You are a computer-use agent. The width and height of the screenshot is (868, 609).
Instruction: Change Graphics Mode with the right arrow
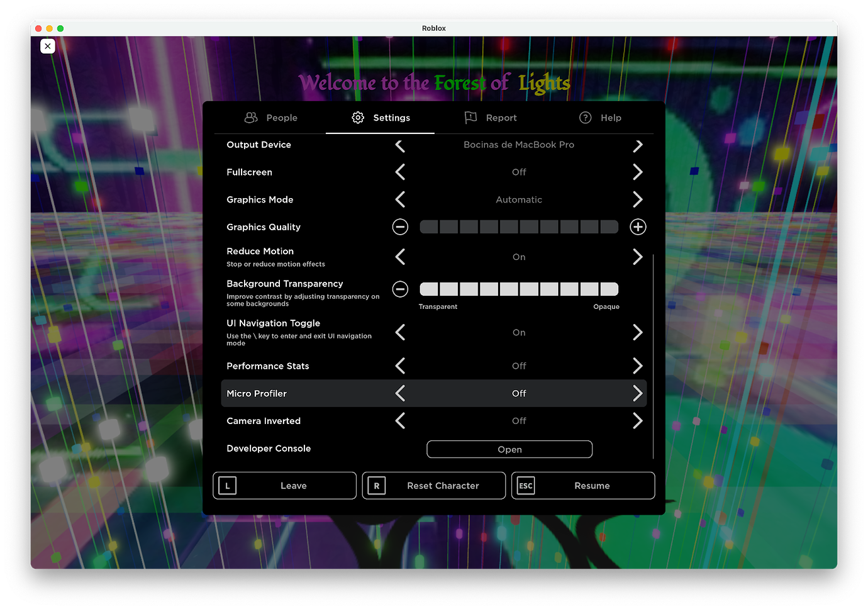(x=638, y=199)
